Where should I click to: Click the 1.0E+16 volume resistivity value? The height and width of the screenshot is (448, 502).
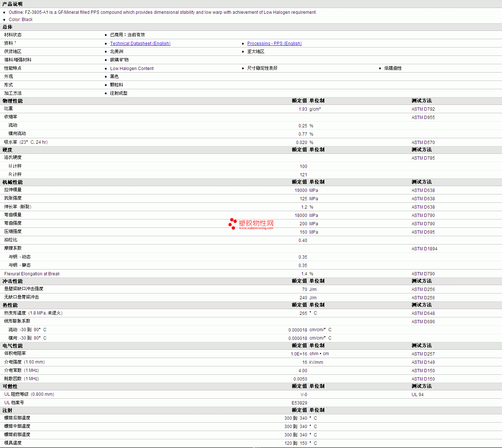click(x=299, y=354)
